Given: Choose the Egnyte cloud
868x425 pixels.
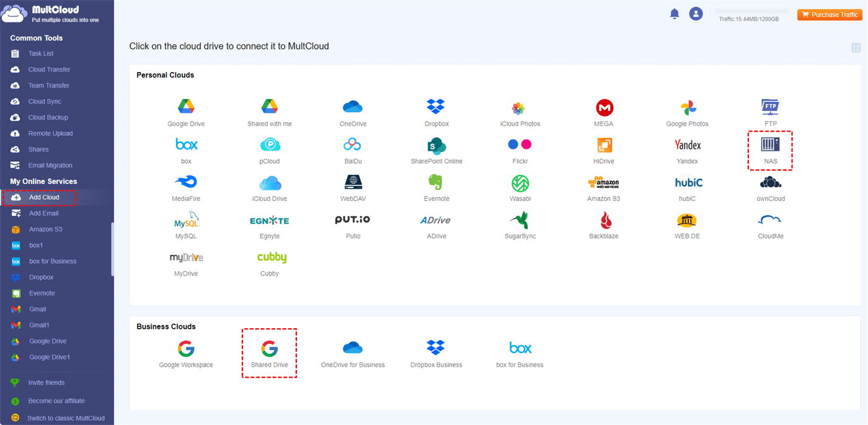Looking at the screenshot, I should (269, 220).
